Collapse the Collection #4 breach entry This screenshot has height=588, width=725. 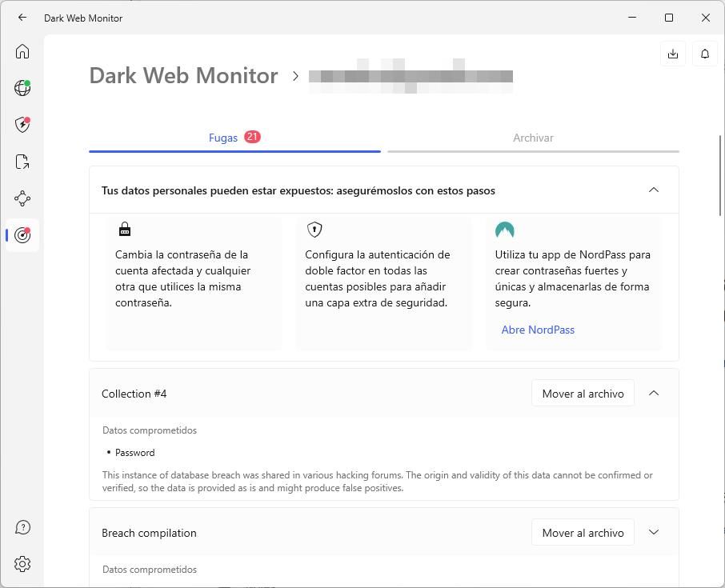coord(654,394)
